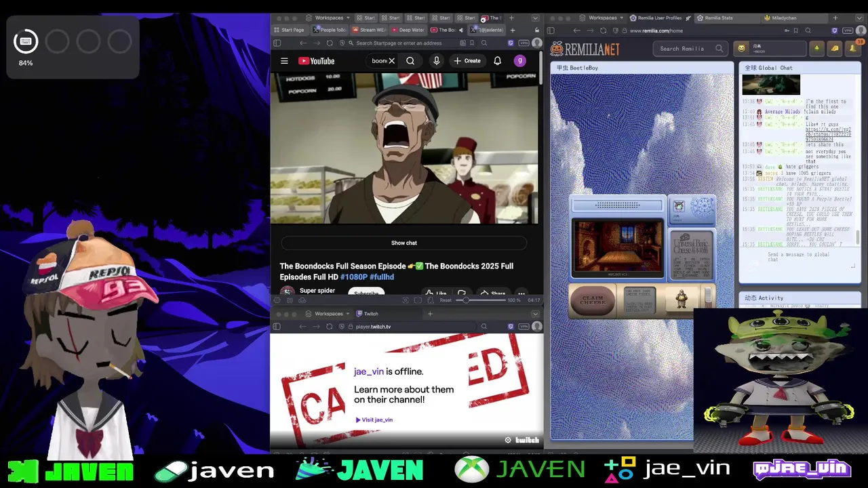Click Reset zoom in the YouTube browser status bar
Screen dimensions: 868x488
446,300
